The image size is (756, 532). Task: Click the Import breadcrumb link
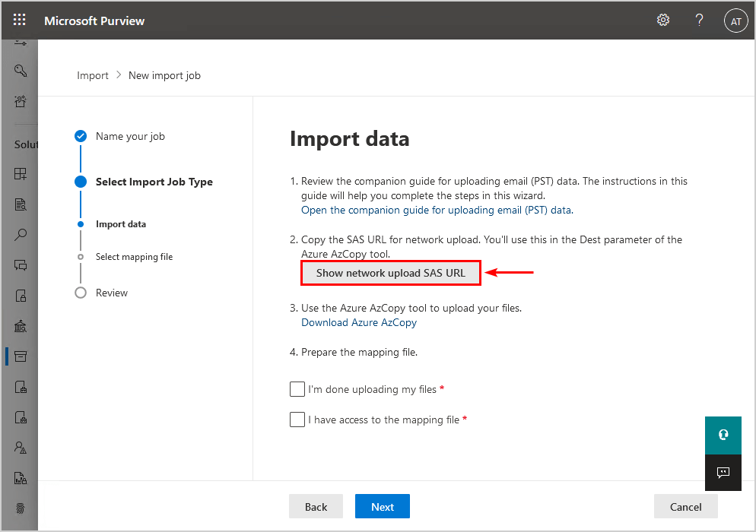coord(92,75)
